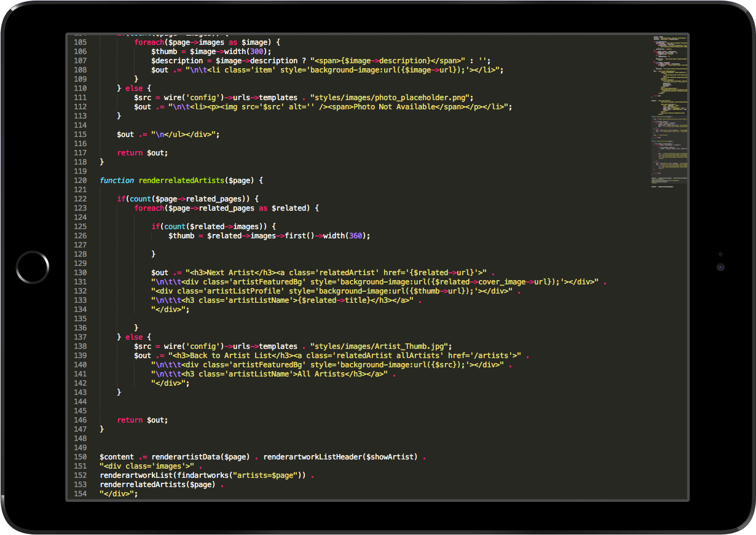Click 'foreach($page->related_pages as $related)' loop

pyautogui.click(x=227, y=208)
